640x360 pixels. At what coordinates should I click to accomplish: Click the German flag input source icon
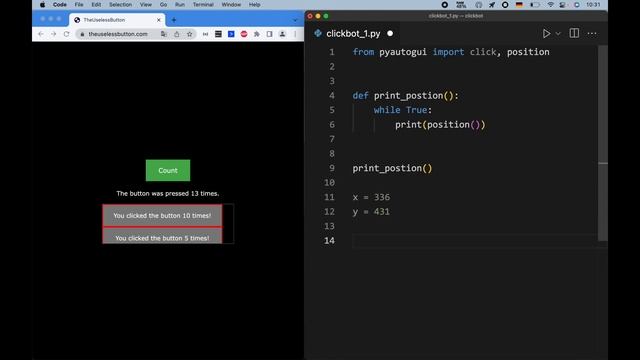click(x=519, y=4)
